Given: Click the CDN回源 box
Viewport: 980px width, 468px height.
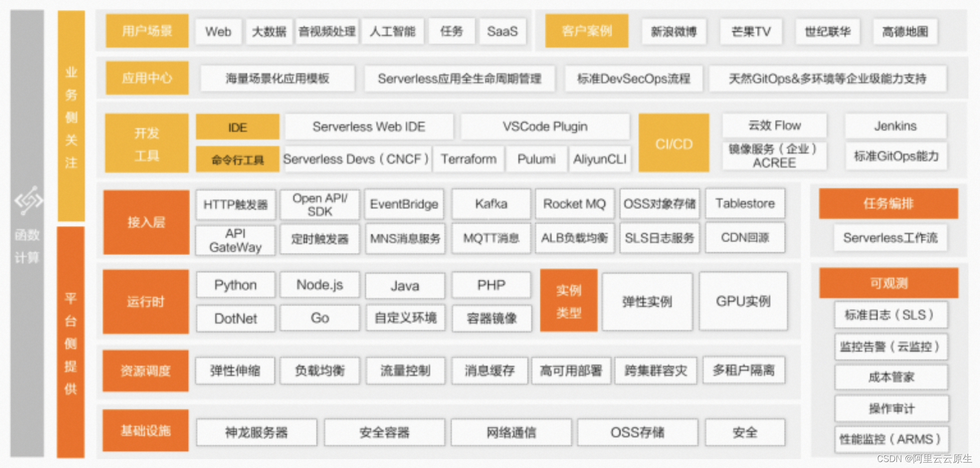Looking at the screenshot, I should (745, 237).
